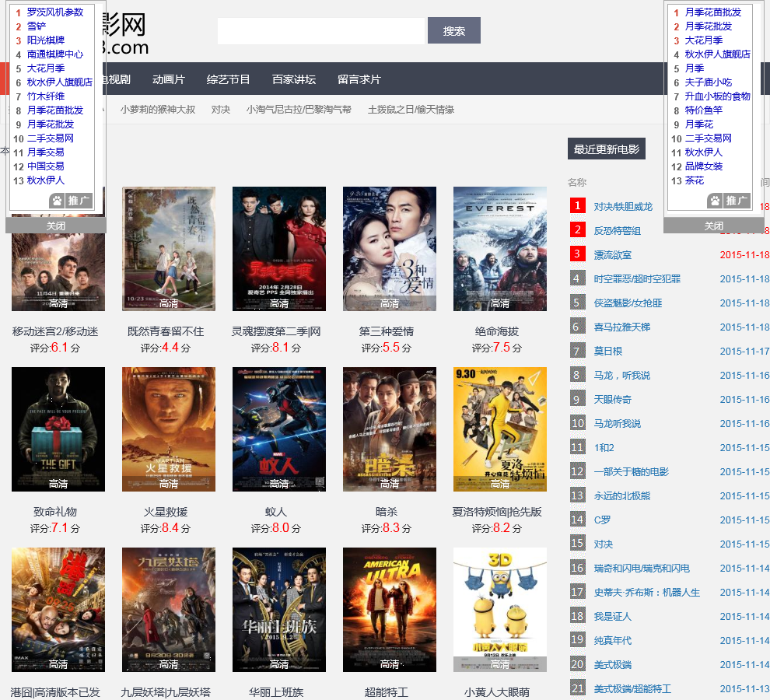Open the 九层妖塔 movie poster

pos(169,610)
